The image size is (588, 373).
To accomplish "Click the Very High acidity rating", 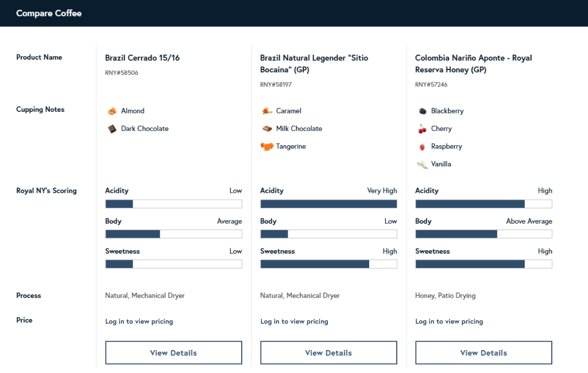I will [x=382, y=191].
